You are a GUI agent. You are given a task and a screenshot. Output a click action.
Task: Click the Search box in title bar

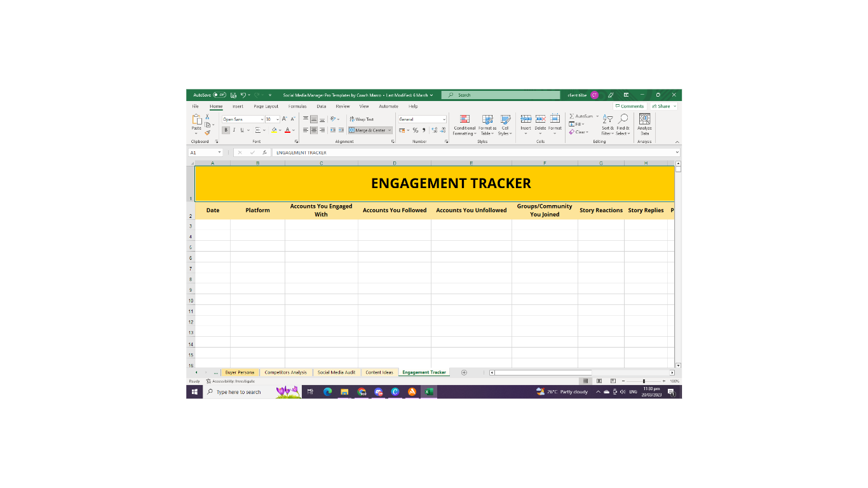tap(502, 95)
